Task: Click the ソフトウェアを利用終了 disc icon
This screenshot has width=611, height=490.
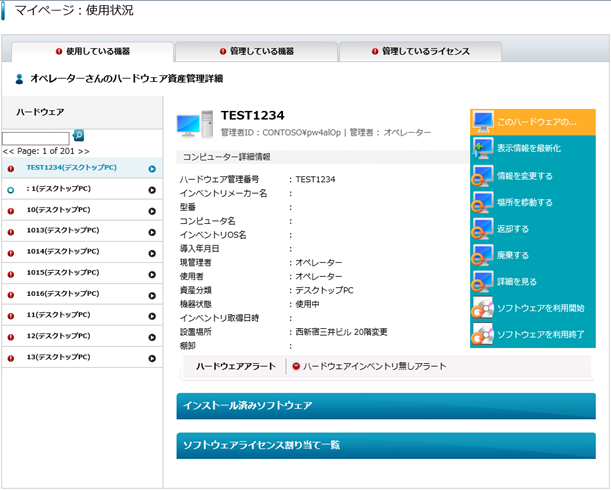Action: tap(482, 334)
